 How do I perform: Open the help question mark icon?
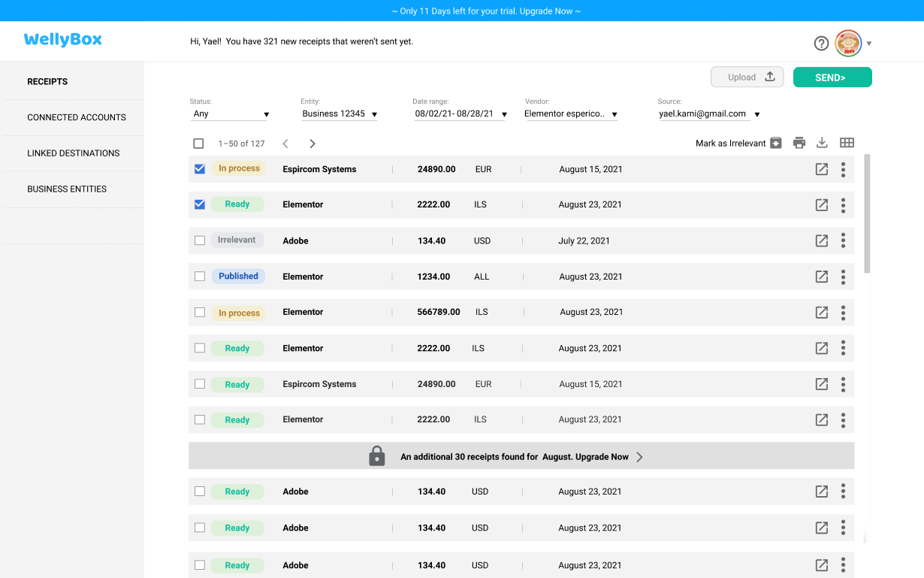(x=821, y=44)
